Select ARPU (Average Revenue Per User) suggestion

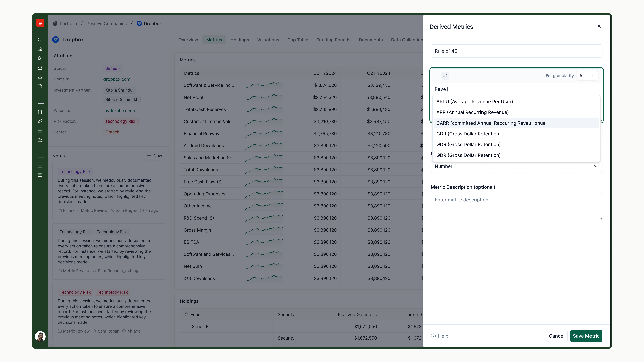point(516,102)
